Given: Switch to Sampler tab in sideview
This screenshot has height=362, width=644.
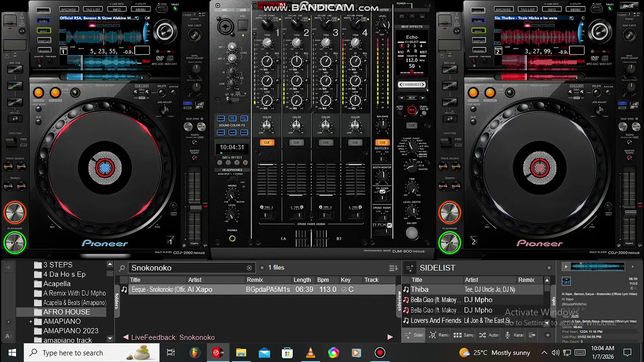Looking at the screenshot, I should pos(464,335).
